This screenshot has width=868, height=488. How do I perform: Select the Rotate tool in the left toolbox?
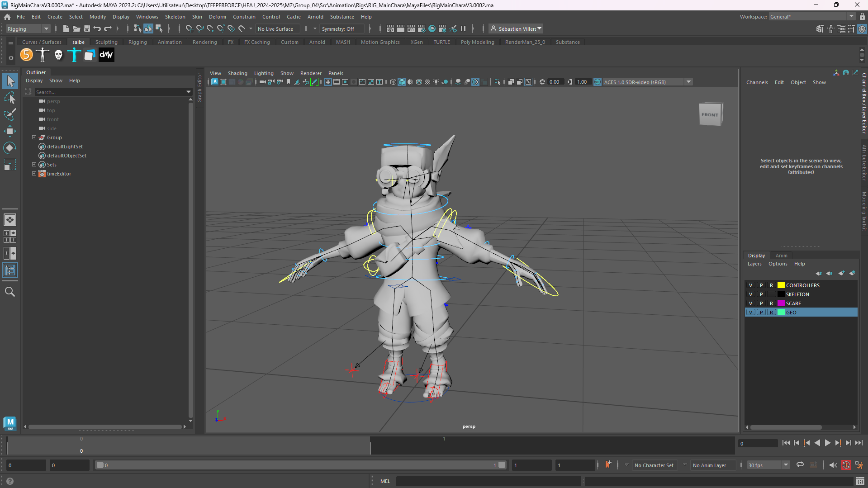[9, 148]
